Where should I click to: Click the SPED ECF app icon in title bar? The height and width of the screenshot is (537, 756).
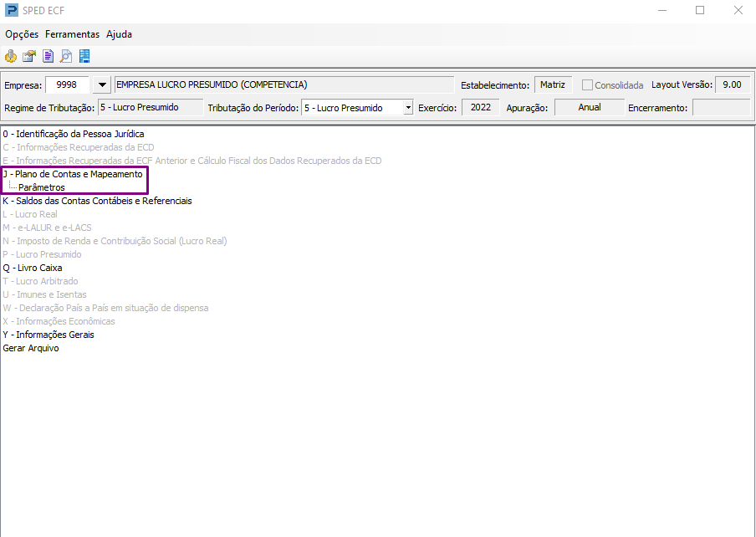pyautogui.click(x=11, y=10)
